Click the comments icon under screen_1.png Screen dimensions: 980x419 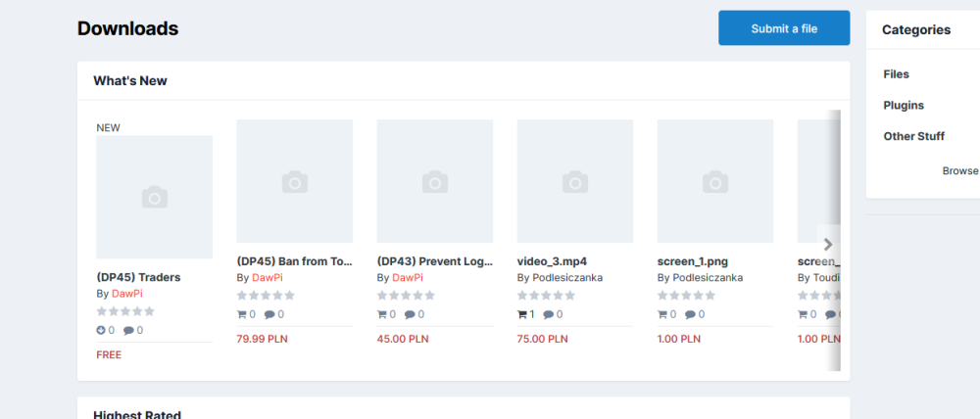click(689, 314)
